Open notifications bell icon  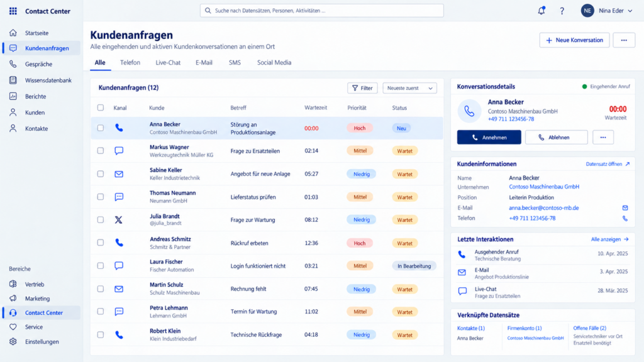pos(541,11)
